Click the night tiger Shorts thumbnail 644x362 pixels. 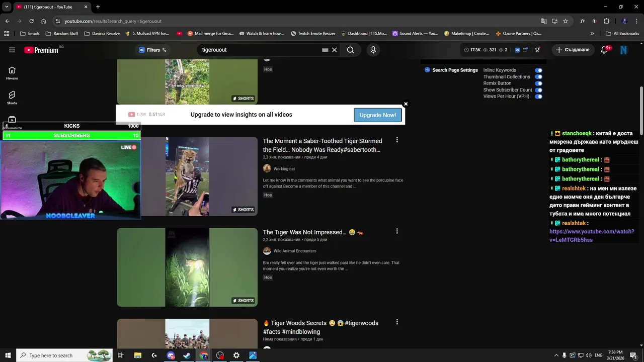(x=187, y=267)
